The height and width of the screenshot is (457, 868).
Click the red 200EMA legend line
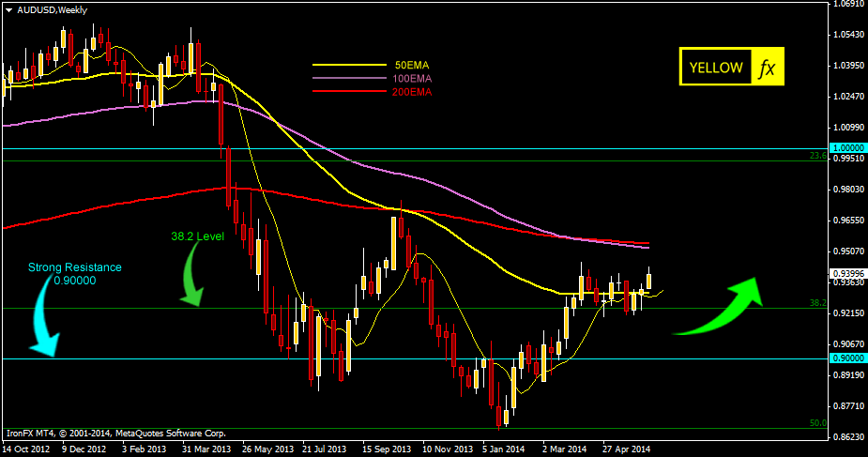(349, 92)
